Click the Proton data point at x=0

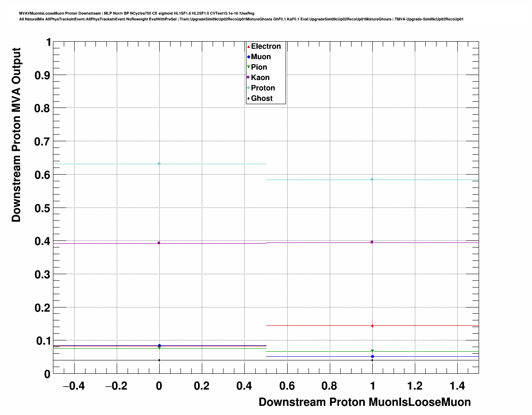point(159,163)
